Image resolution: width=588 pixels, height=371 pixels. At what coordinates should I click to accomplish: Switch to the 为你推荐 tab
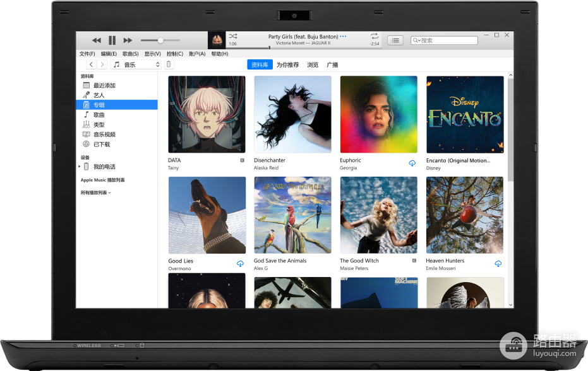click(x=287, y=65)
